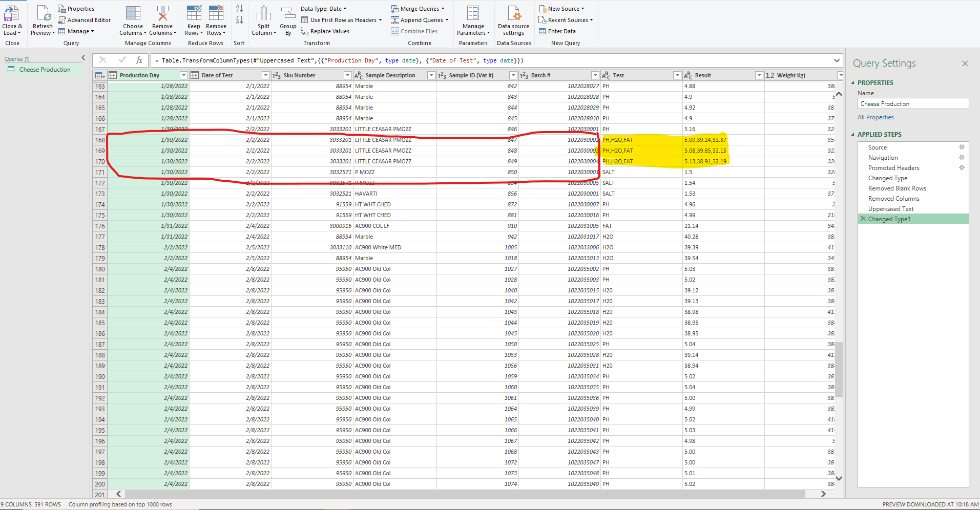Screen dimensions: 980x510
Task: Open the Sku Number column filter dropdown
Action: click(x=347, y=75)
